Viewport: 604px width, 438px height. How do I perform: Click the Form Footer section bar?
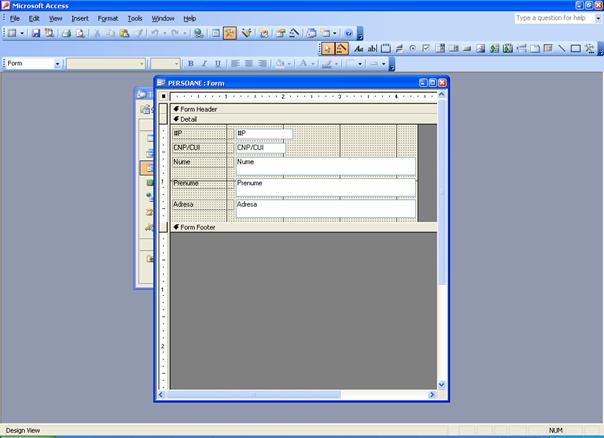(300, 227)
